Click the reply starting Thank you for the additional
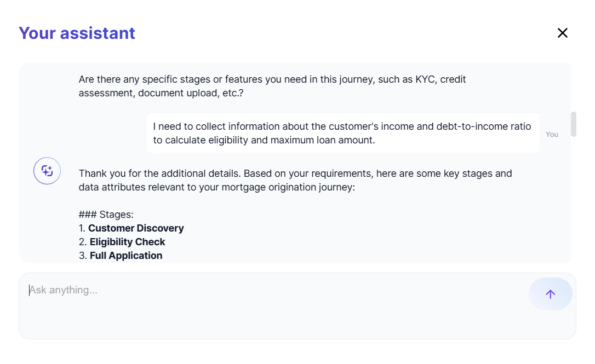 [x=295, y=180]
